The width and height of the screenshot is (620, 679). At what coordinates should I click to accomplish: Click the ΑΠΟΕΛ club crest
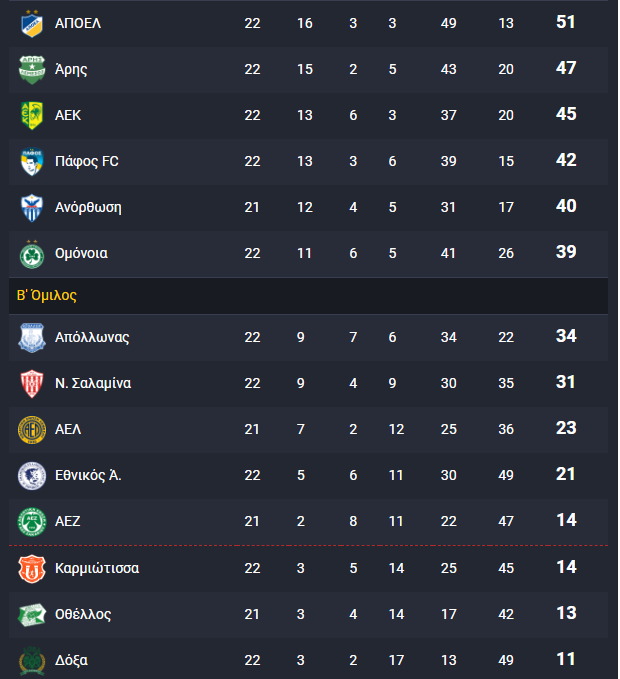click(x=32, y=23)
